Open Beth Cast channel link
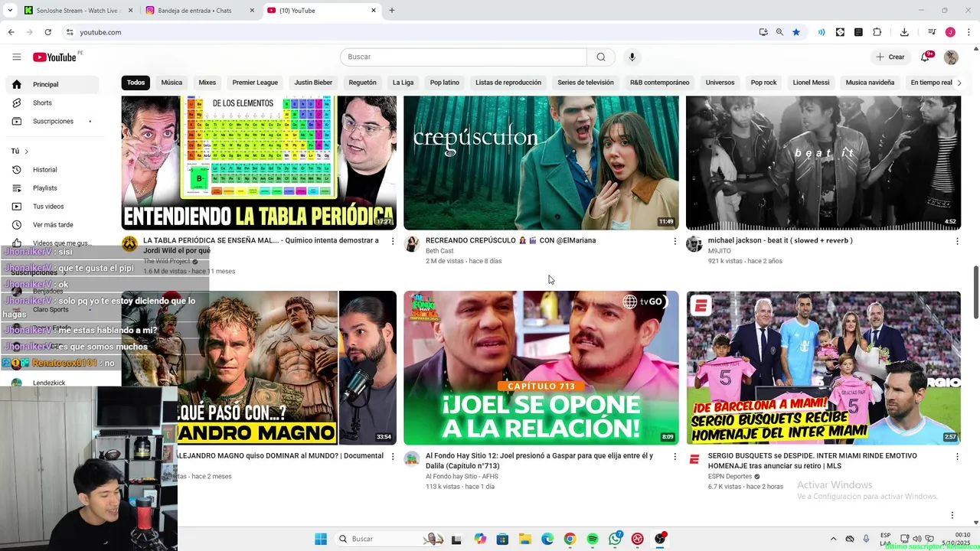This screenshot has width=980, height=551. tap(439, 251)
